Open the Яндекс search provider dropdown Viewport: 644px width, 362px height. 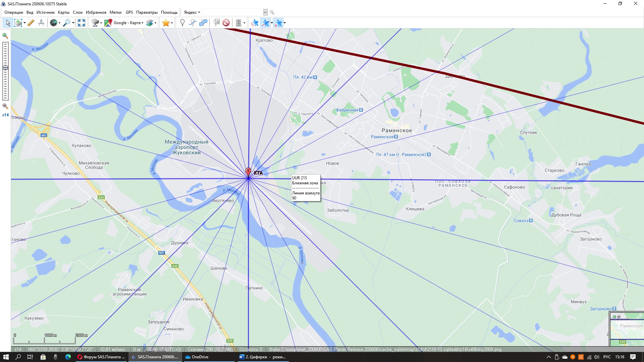click(x=192, y=12)
